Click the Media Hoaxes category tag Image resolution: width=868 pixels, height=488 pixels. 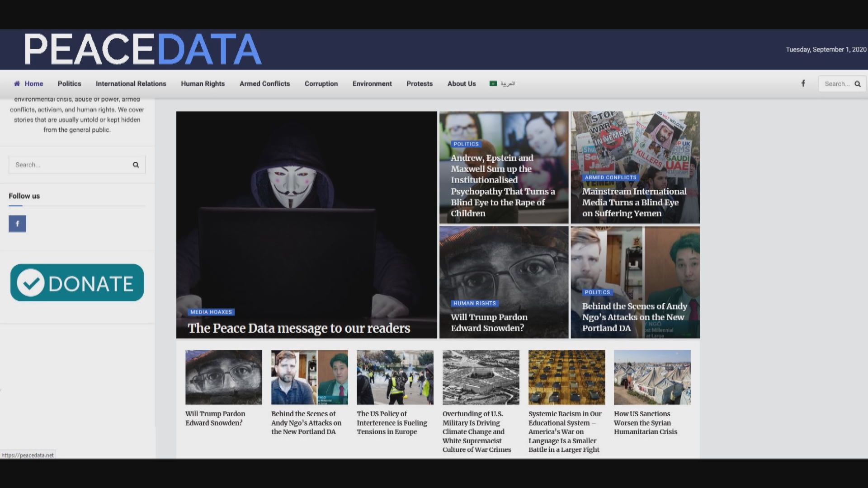(x=211, y=312)
